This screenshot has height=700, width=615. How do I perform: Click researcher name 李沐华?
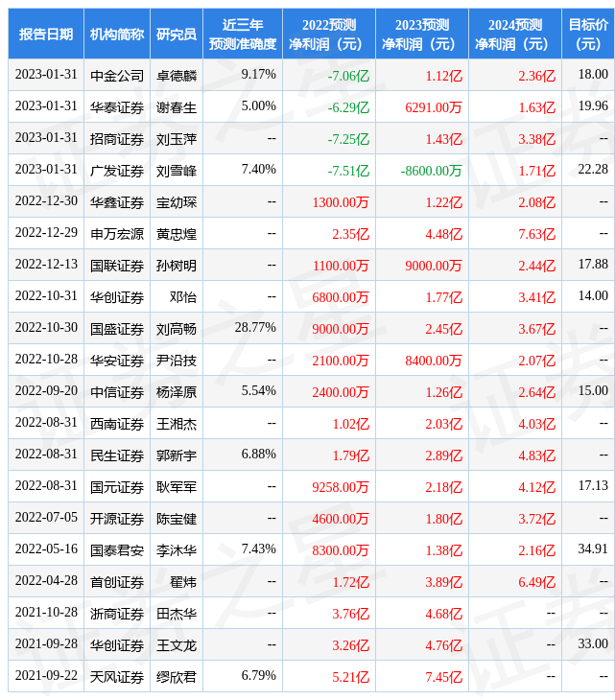177,550
